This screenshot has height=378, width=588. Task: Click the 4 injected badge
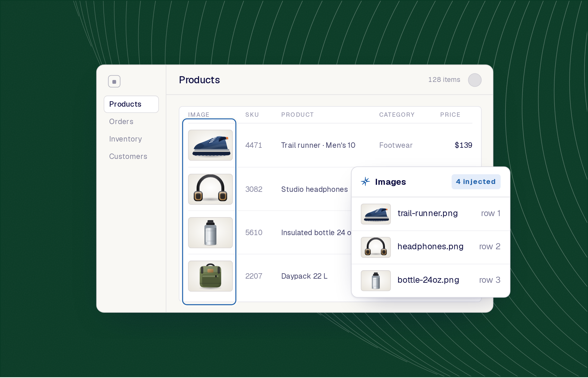[476, 182]
